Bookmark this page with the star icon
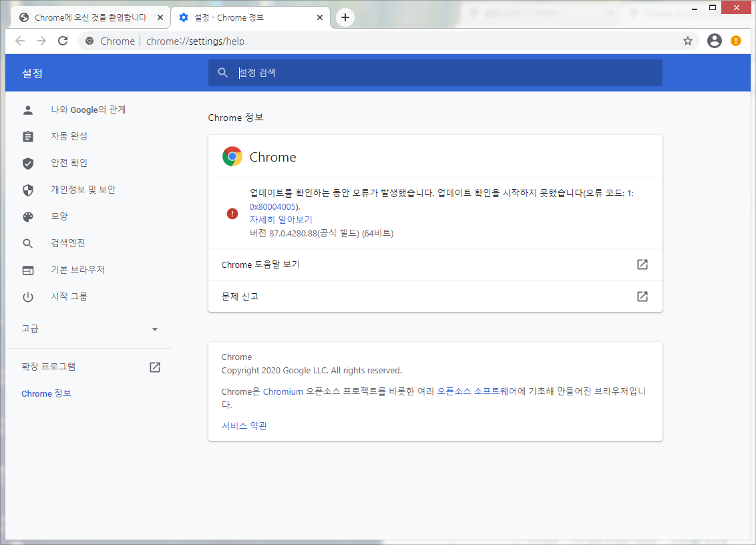Image resolution: width=756 pixels, height=545 pixels. point(687,41)
